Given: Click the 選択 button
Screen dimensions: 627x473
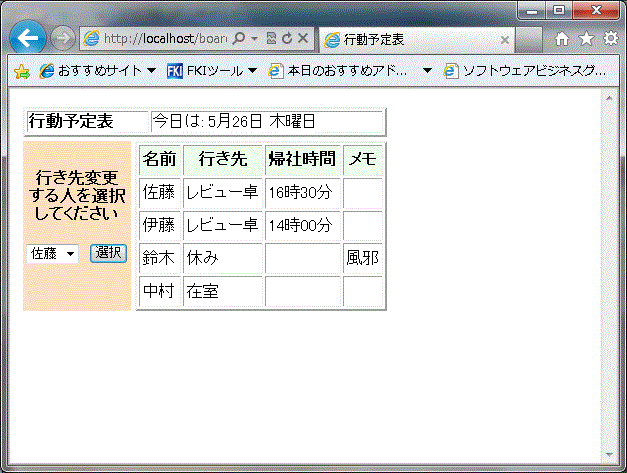Looking at the screenshot, I should click(108, 253).
